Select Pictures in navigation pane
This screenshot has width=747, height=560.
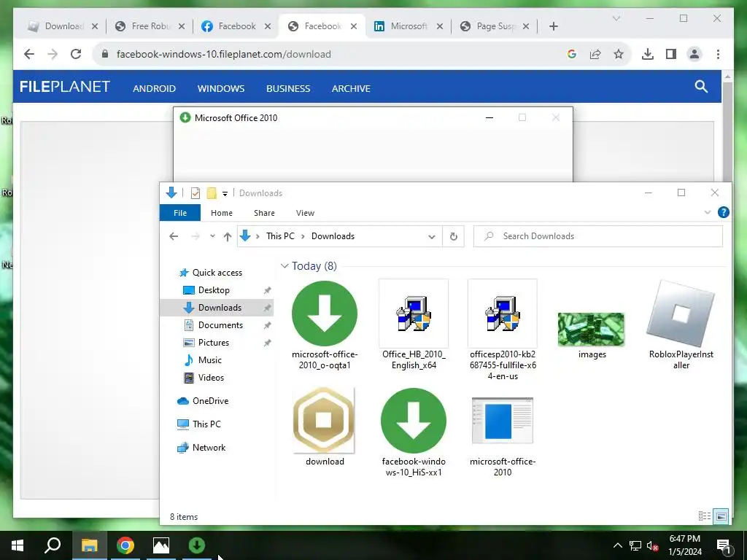(x=214, y=343)
